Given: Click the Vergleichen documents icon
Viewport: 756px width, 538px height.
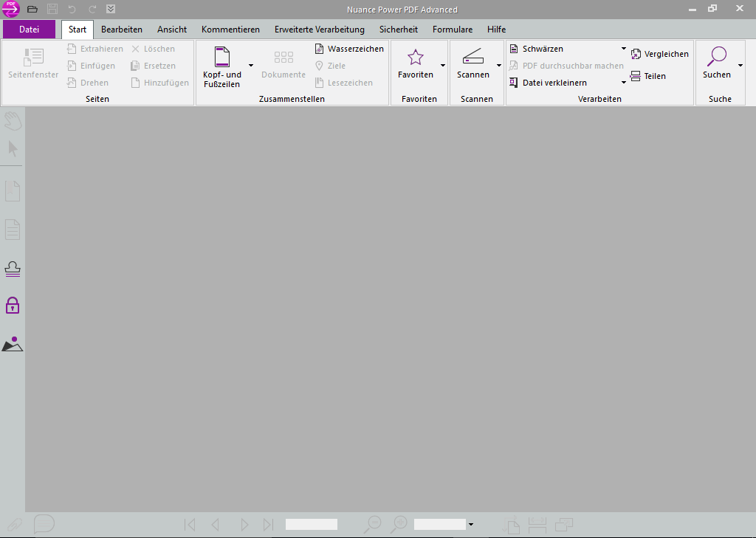Looking at the screenshot, I should (636, 54).
